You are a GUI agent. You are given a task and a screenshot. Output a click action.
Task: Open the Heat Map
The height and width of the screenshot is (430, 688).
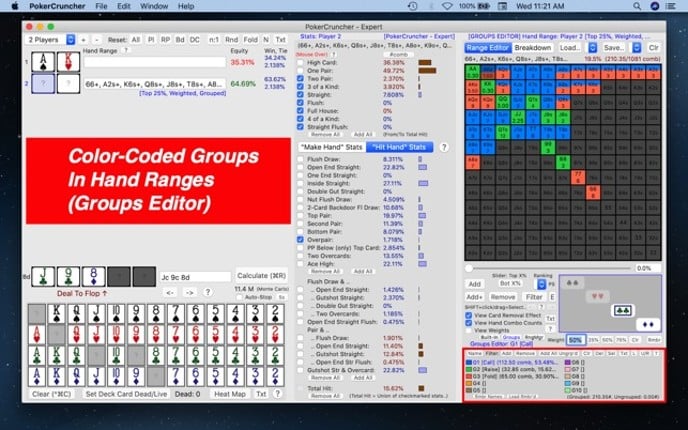tap(230, 394)
